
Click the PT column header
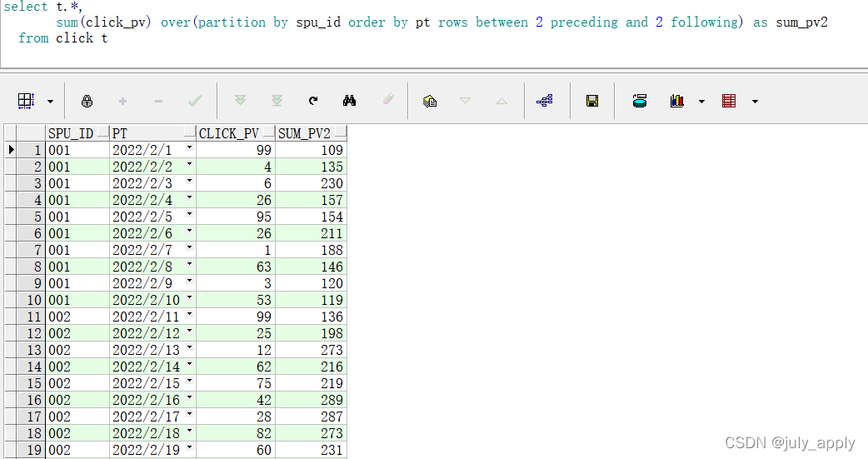point(152,133)
